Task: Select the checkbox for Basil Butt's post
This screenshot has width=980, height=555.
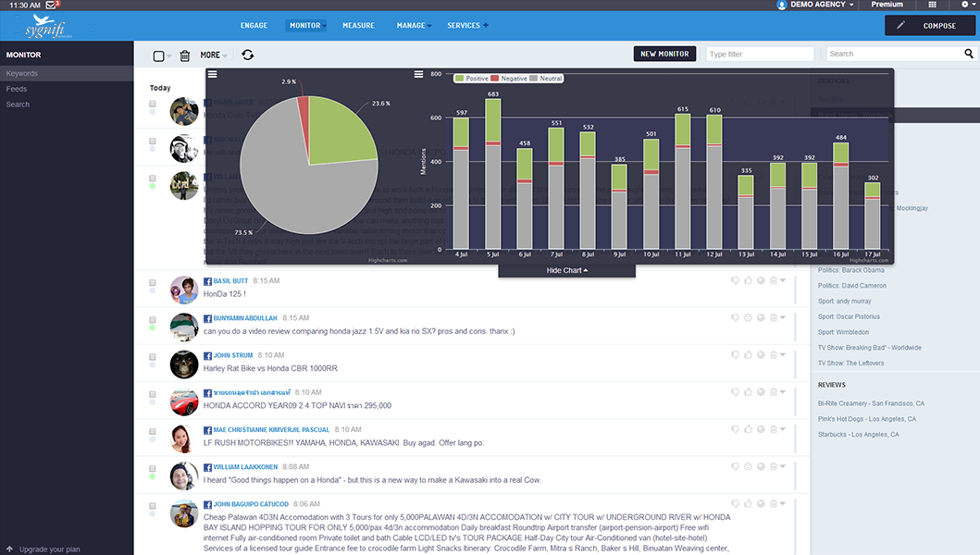Action: coord(153,280)
